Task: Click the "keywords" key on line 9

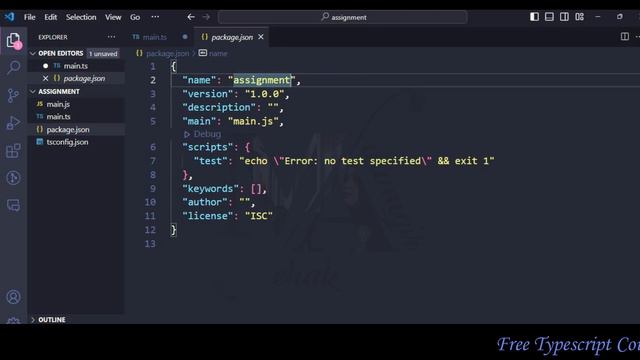Action: point(210,189)
